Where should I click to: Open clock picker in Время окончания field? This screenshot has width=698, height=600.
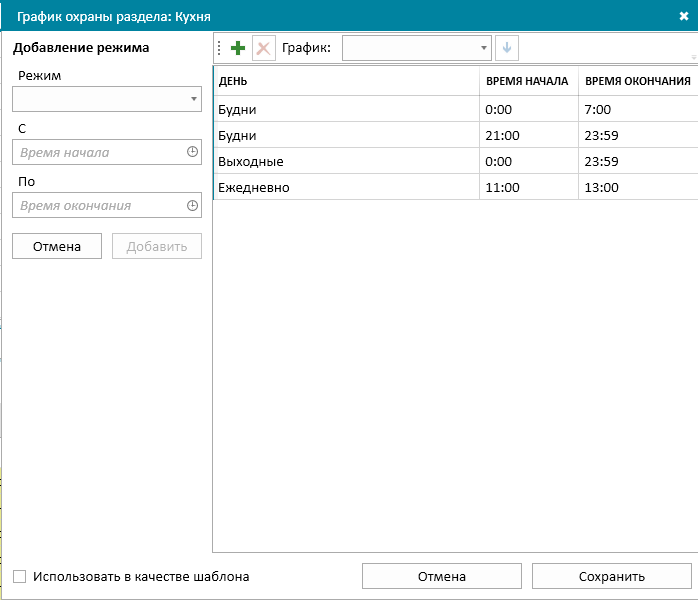tap(192, 205)
